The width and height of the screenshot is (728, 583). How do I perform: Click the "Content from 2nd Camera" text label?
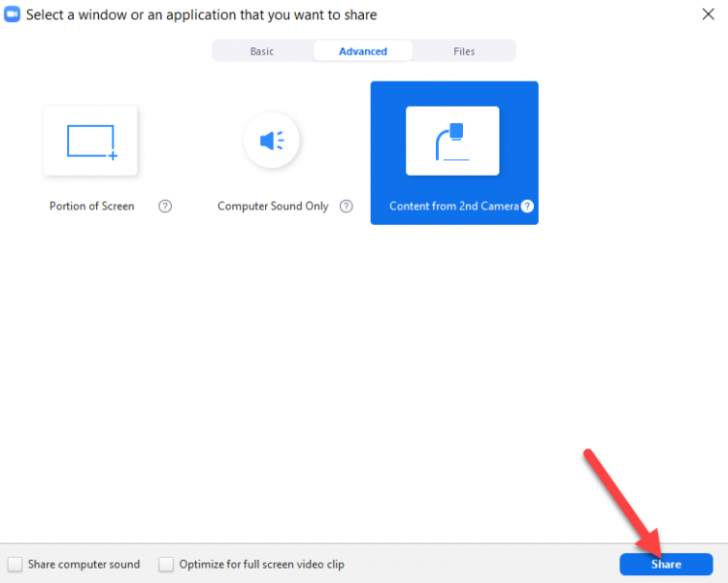[x=453, y=206]
